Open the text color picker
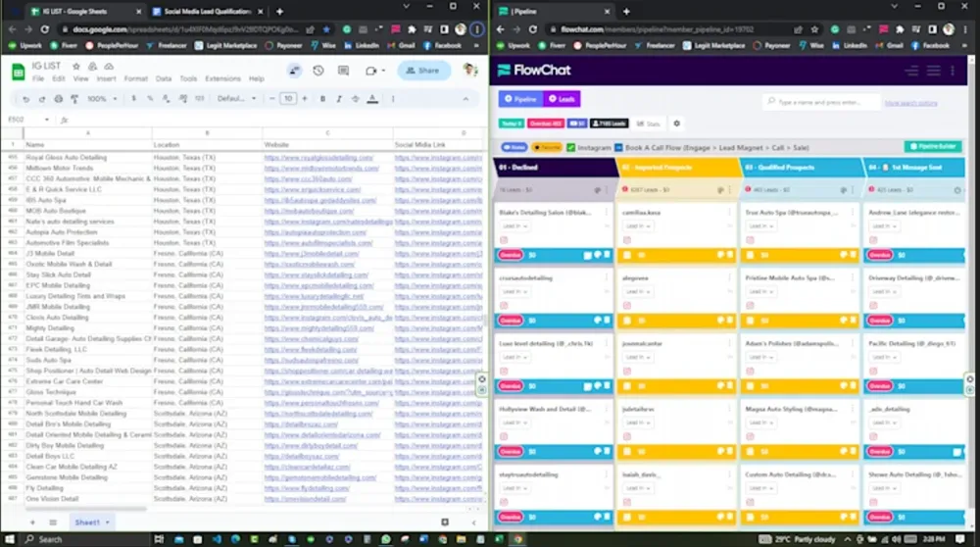This screenshot has width=980, height=547. [x=372, y=99]
